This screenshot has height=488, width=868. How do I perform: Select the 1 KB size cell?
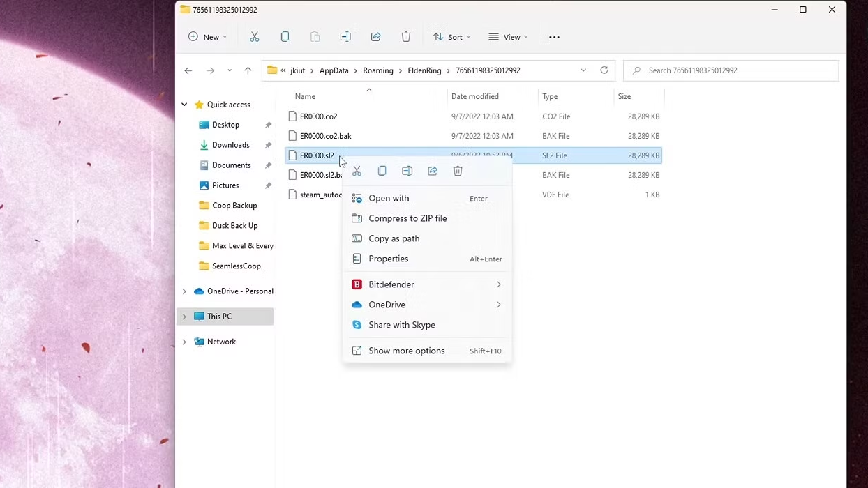pyautogui.click(x=652, y=195)
